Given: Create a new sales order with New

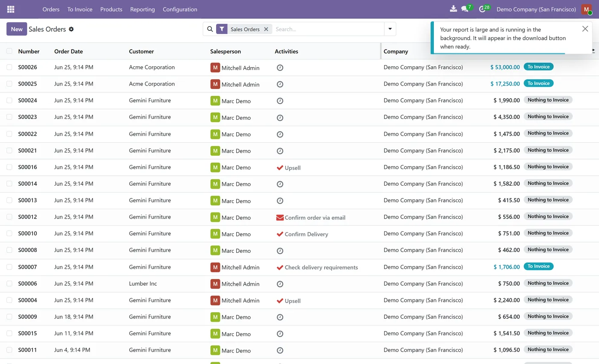Looking at the screenshot, I should pos(17,29).
